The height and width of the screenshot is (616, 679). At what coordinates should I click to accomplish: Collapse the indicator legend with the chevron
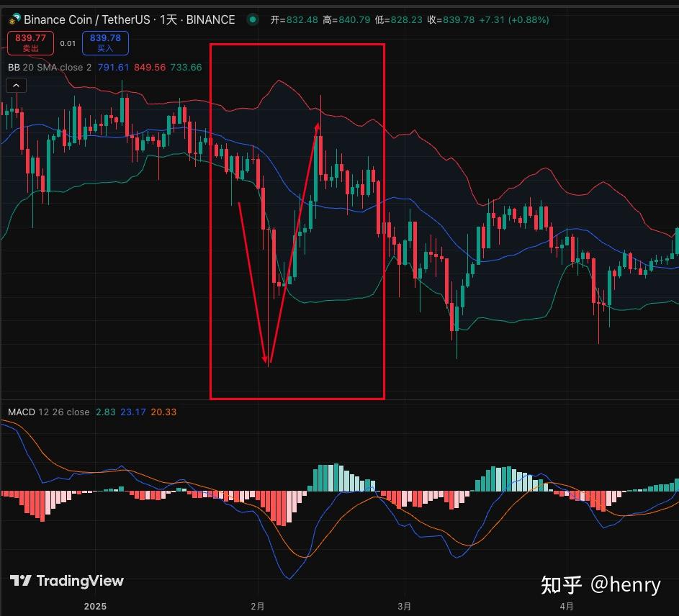pos(16,86)
